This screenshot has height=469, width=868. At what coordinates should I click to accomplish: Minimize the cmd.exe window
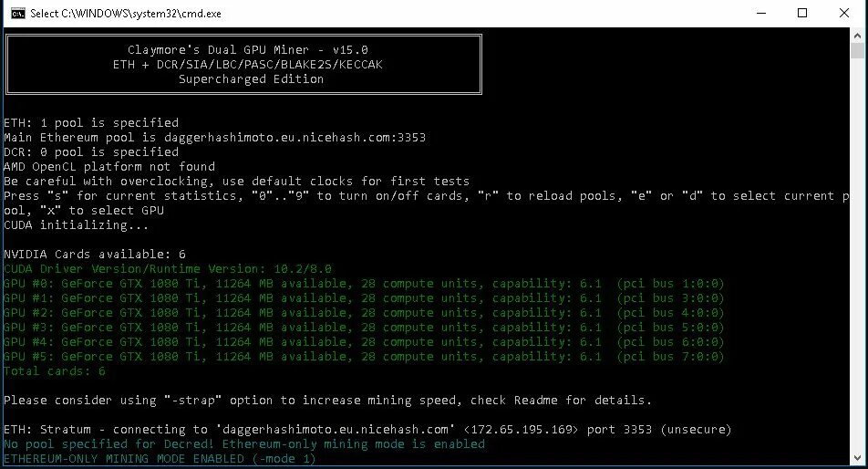tap(761, 14)
